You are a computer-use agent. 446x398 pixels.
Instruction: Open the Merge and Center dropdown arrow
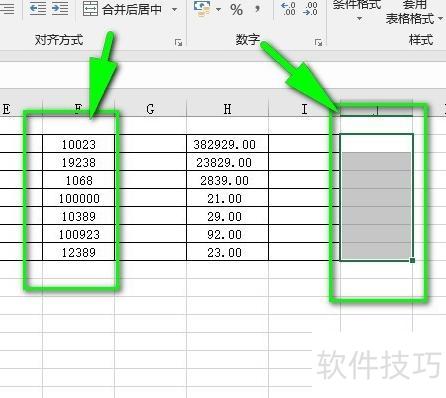174,9
